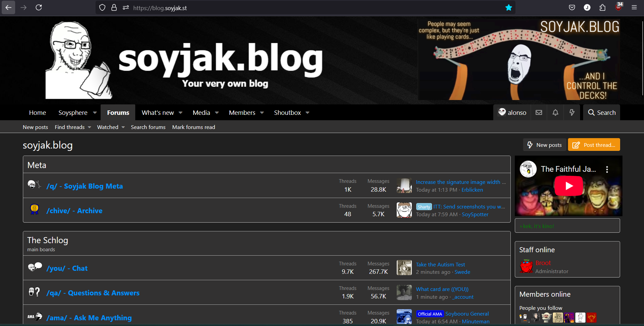Click SOYJAK.BLOG playing cards banner image
This screenshot has width=644, height=326.
519,59
